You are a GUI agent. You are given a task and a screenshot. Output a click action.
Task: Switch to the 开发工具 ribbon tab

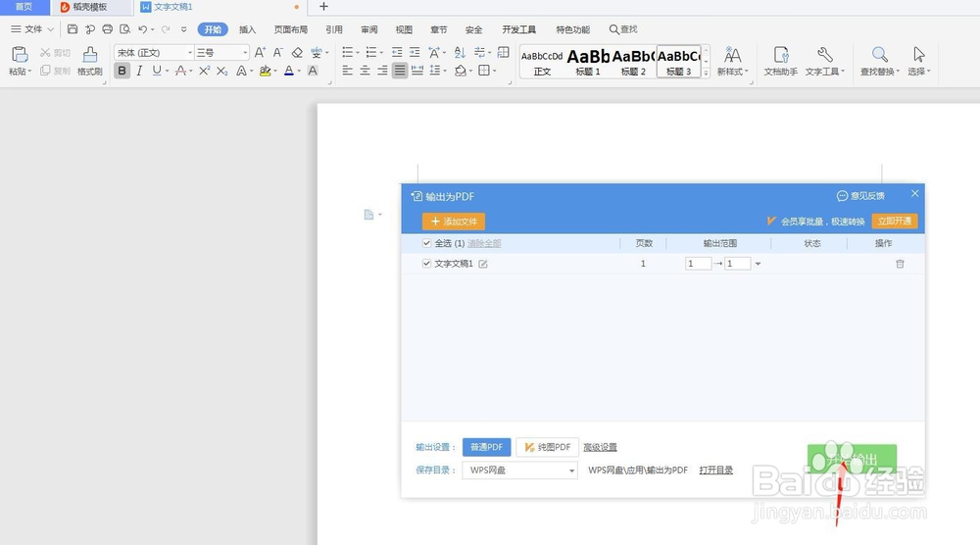[x=518, y=29]
